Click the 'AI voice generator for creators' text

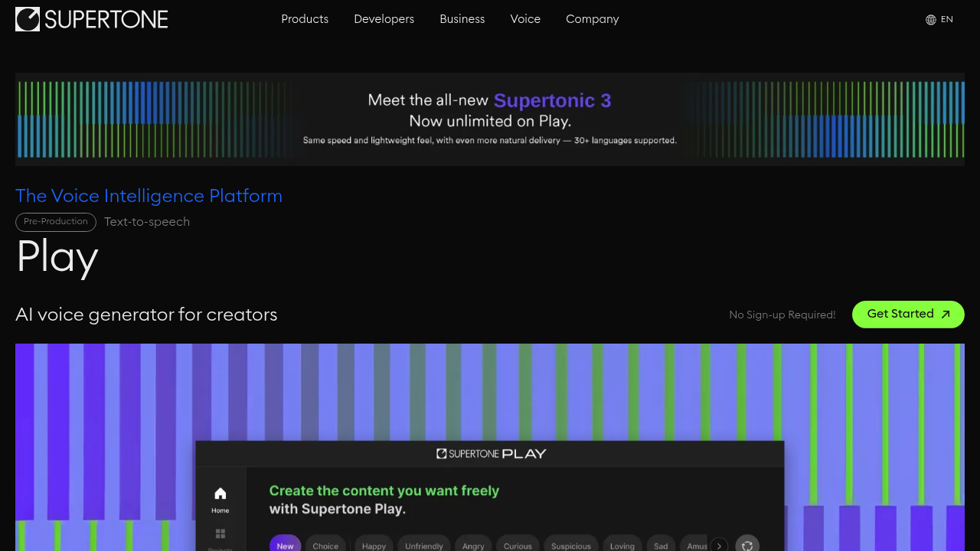coord(146,315)
